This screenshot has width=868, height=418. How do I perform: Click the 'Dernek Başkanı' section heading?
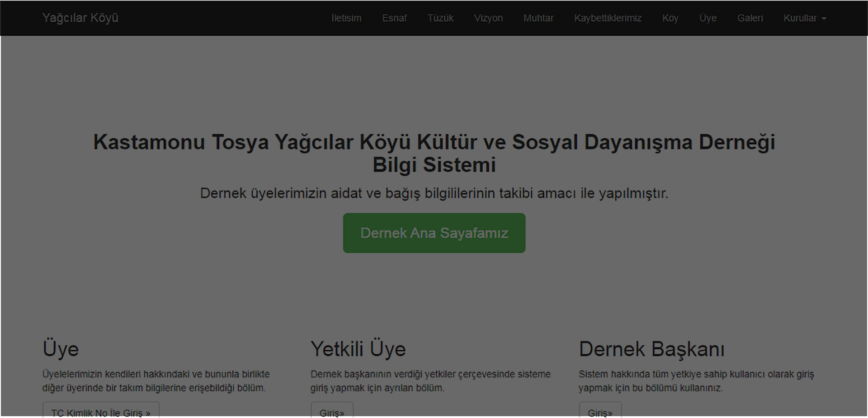tap(651, 349)
